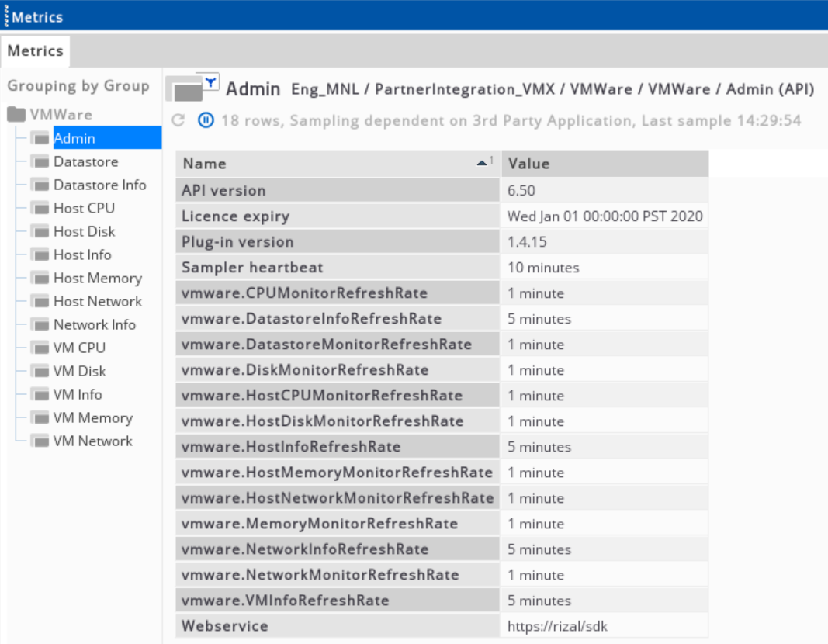Click the sort arrow in Name header
Screen dimensions: 828x644
coord(482,163)
